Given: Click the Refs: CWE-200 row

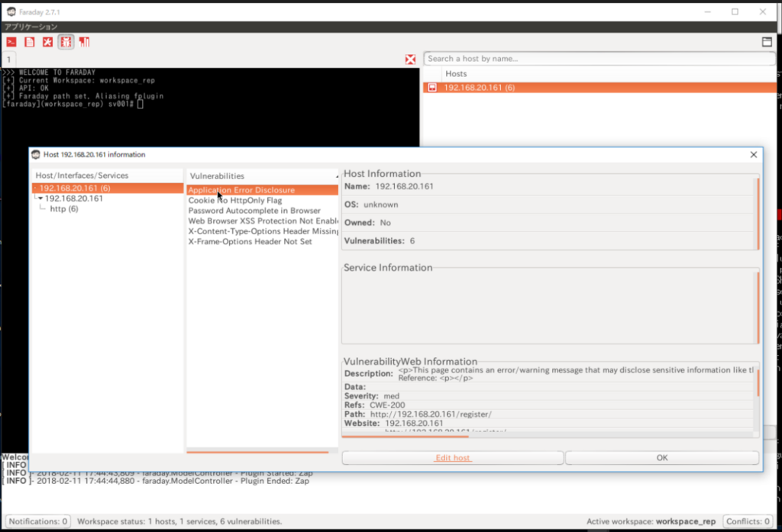Looking at the screenshot, I should click(548, 405).
